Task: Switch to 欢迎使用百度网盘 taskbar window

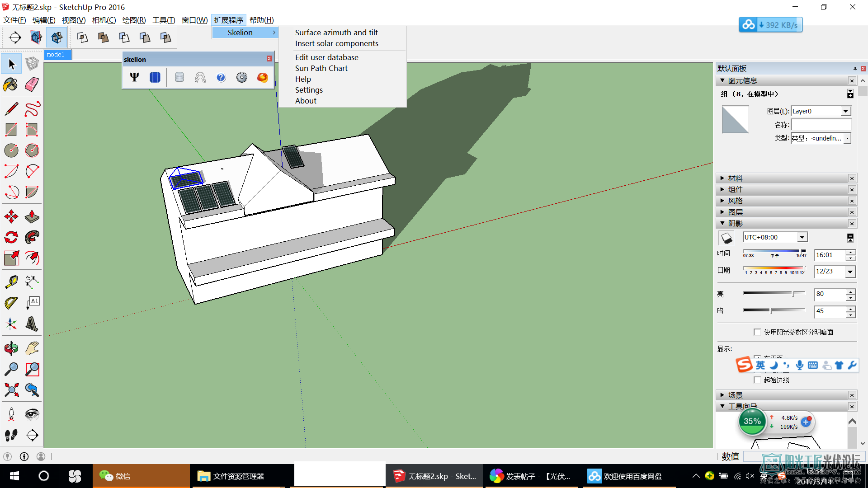Action: coord(628,476)
